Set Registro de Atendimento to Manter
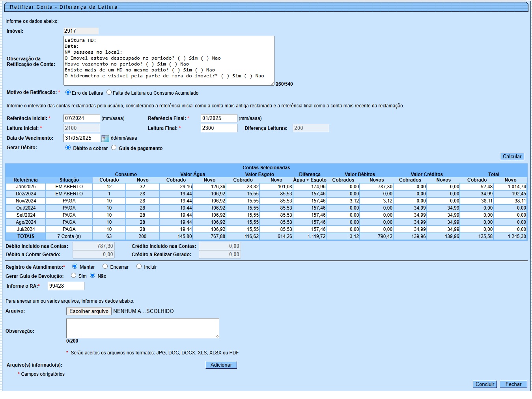 [75, 266]
